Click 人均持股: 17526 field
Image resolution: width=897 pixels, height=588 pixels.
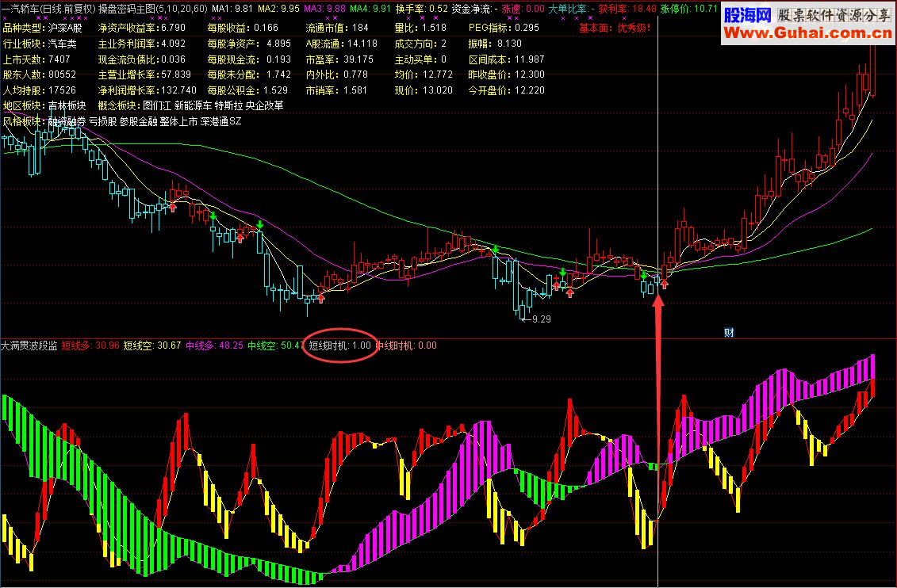click(x=40, y=90)
